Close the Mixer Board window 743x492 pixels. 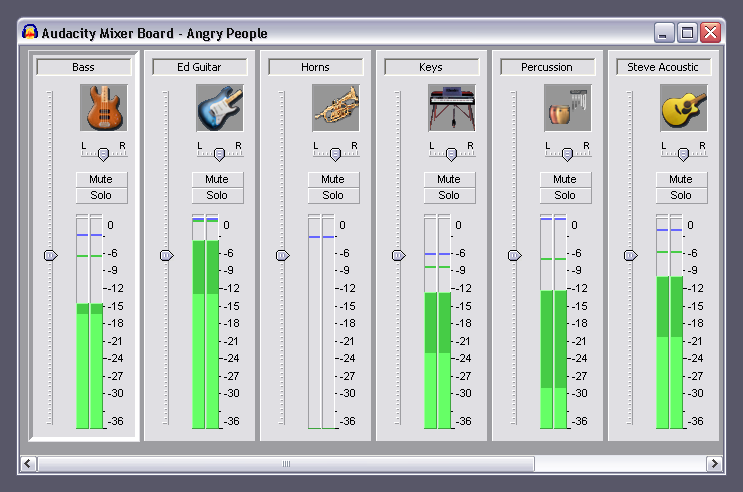(x=710, y=33)
